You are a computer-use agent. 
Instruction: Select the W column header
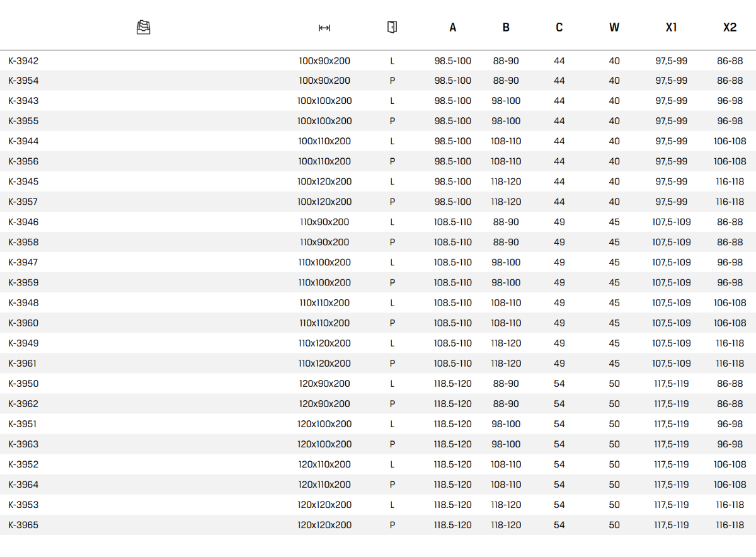[614, 28]
